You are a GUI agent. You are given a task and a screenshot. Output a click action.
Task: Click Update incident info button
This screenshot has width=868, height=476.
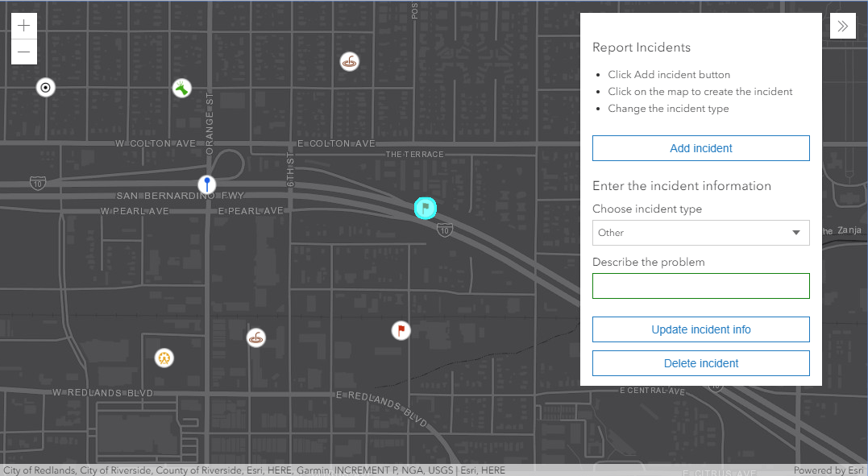coord(701,329)
